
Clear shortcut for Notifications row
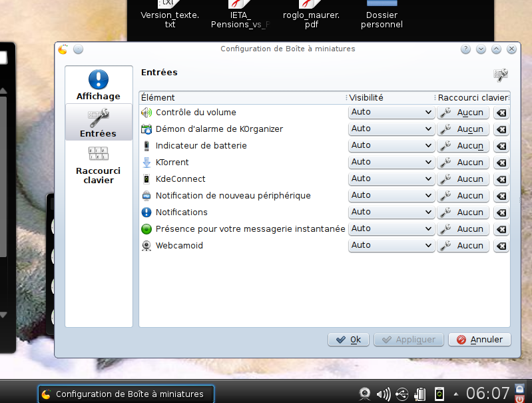tap(501, 212)
